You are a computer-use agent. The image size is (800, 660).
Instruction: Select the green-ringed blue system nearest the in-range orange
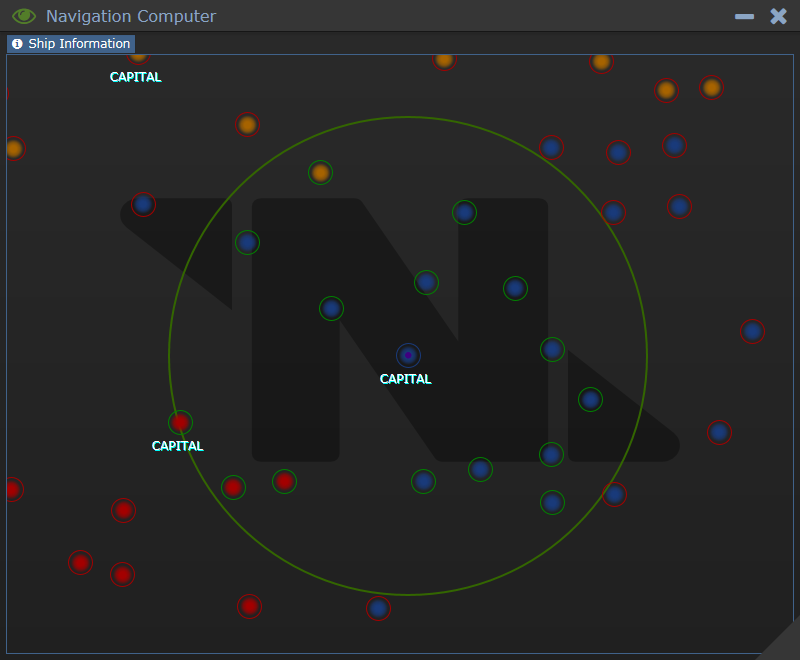click(x=247, y=243)
